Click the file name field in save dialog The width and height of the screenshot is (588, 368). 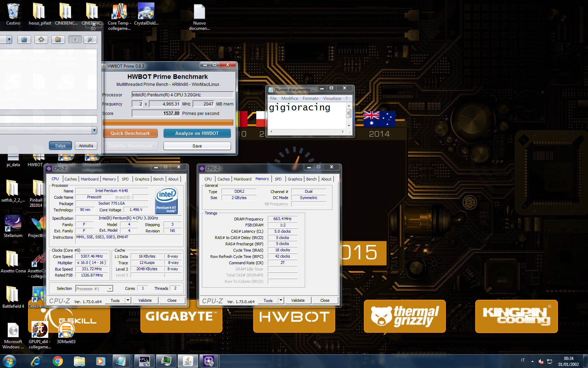48,119
